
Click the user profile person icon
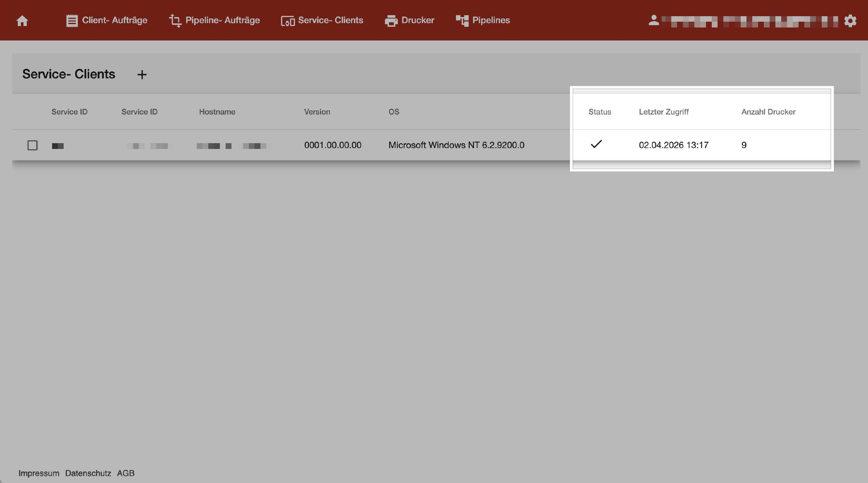pos(654,20)
